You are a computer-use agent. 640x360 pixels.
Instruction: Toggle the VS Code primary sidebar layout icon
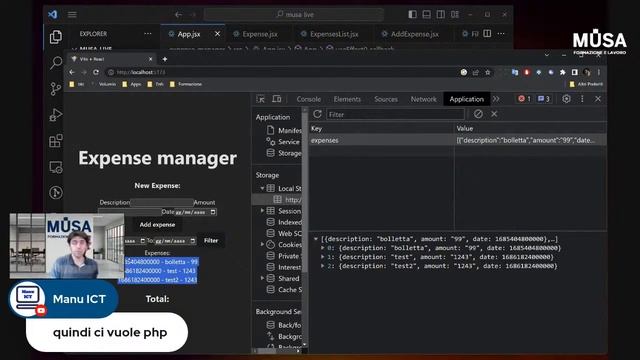point(412,14)
